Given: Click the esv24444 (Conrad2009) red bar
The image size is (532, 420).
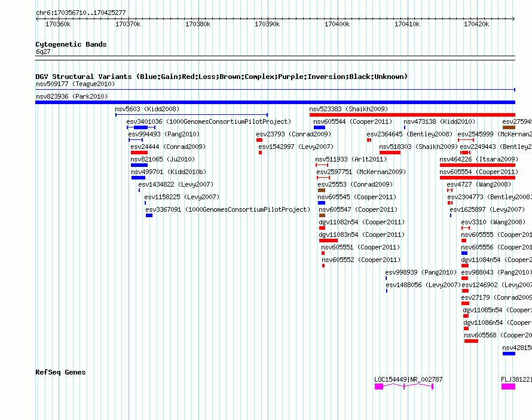Looking at the screenshot, I should coord(139,153).
